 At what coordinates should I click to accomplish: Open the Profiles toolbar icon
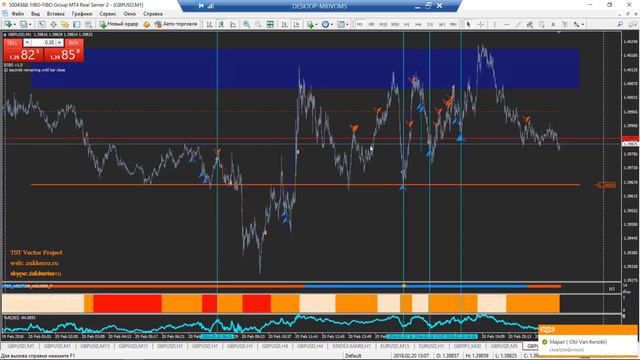point(24,24)
